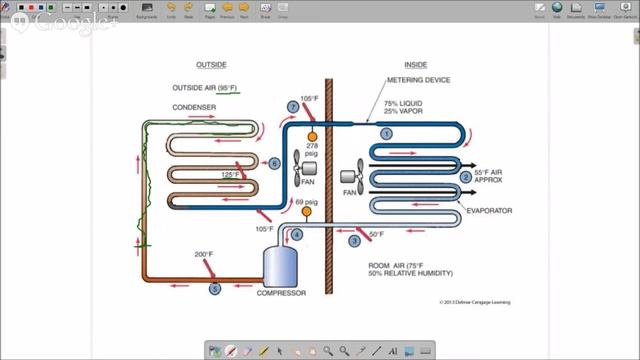The width and height of the screenshot is (640, 360).
Task: Click the stylus icon at toolbar's left end
Action: (x=5, y=9)
